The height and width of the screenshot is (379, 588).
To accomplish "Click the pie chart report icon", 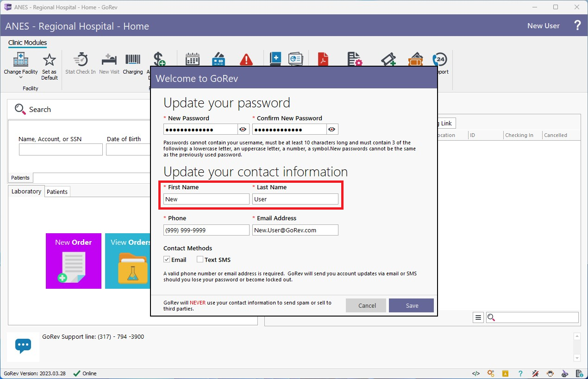I will click(295, 59).
